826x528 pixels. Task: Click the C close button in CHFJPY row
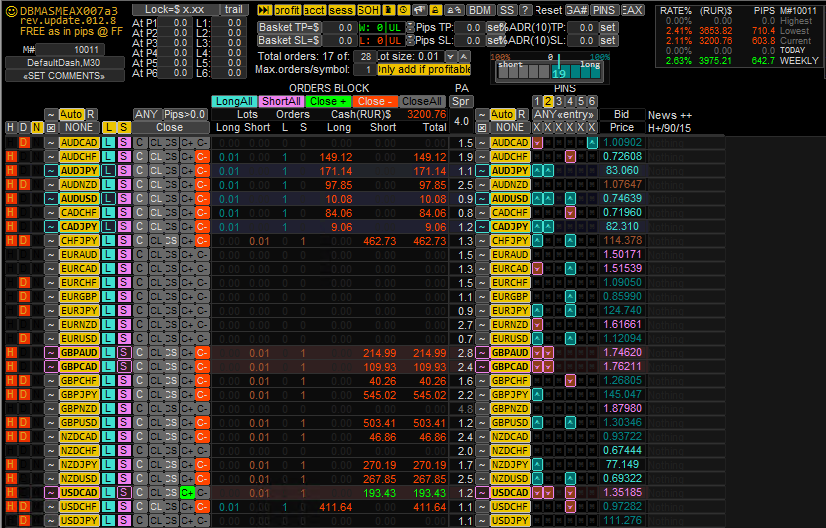coord(140,240)
